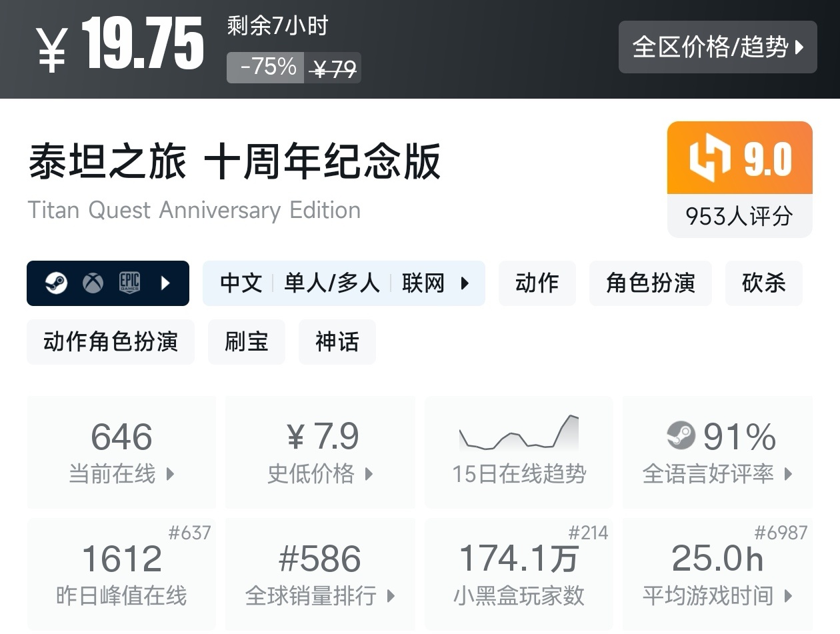Click the Steam icon beside 91%
840x634 pixels.
pos(681,437)
